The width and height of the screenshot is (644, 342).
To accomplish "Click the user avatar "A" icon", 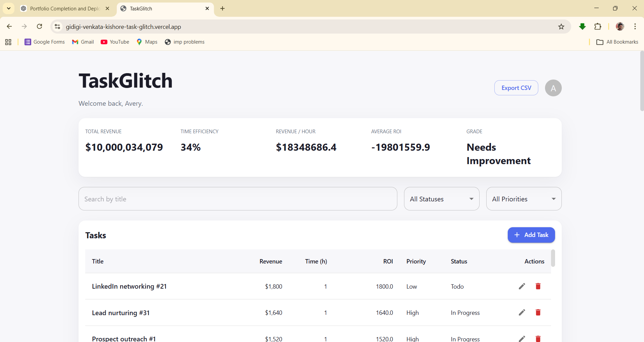I will 553,88.
